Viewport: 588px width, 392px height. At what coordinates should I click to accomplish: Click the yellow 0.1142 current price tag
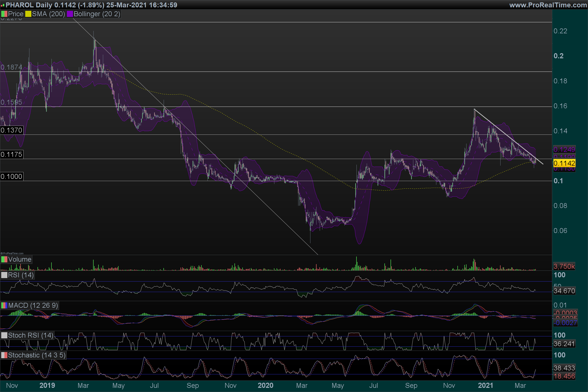[564, 163]
